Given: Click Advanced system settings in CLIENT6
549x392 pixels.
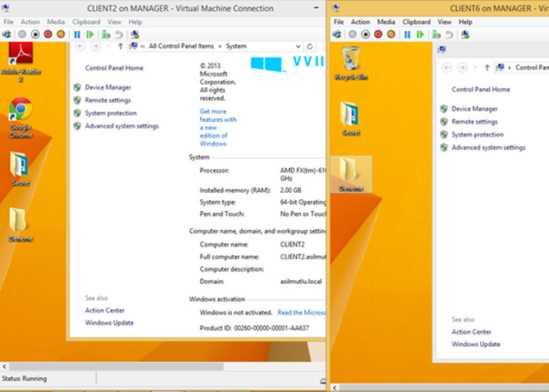Looking at the screenshot, I should tap(488, 147).
